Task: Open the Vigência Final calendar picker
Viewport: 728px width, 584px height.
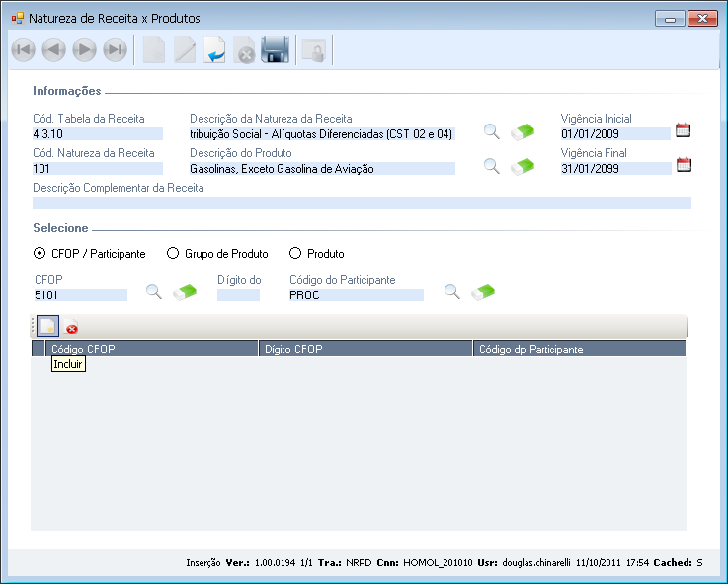Action: point(683,165)
